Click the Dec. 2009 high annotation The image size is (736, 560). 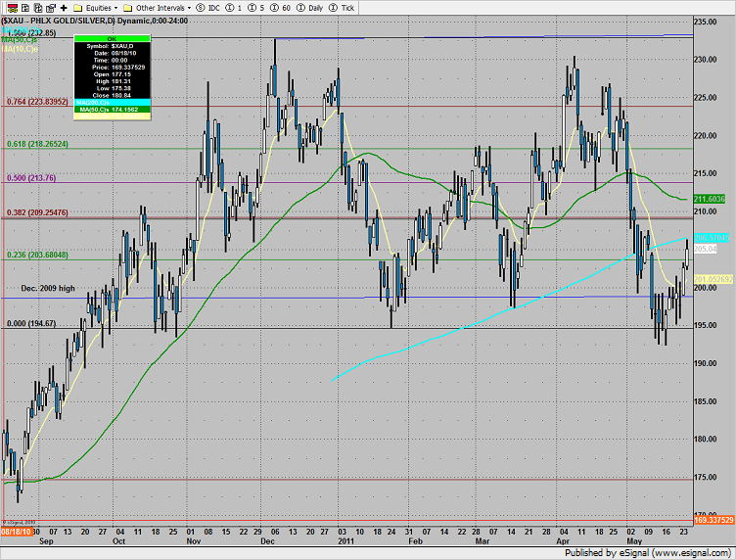pyautogui.click(x=48, y=288)
